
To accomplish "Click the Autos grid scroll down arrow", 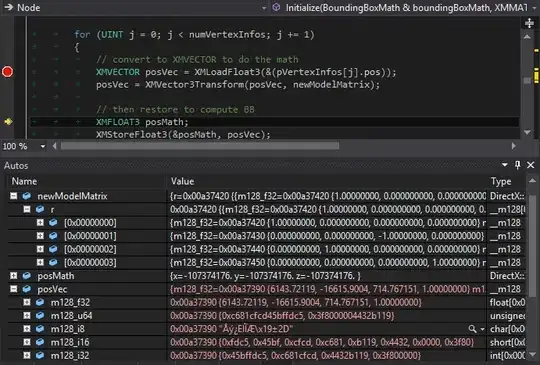I will pyautogui.click(x=532, y=354).
